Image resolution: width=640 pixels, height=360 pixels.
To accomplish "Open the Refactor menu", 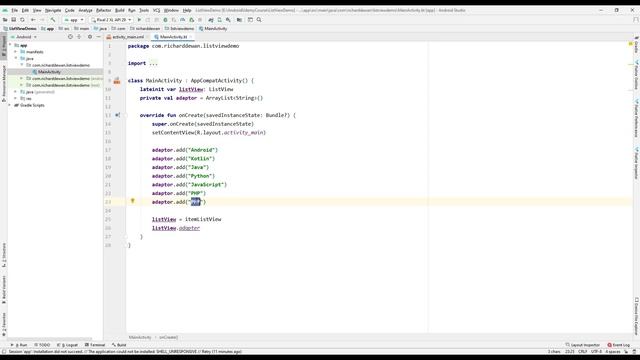I will tap(103, 10).
